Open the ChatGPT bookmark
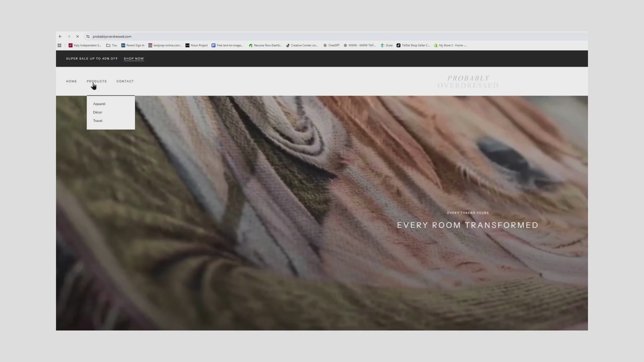Screen dimensions: 644x362 click(x=331, y=46)
